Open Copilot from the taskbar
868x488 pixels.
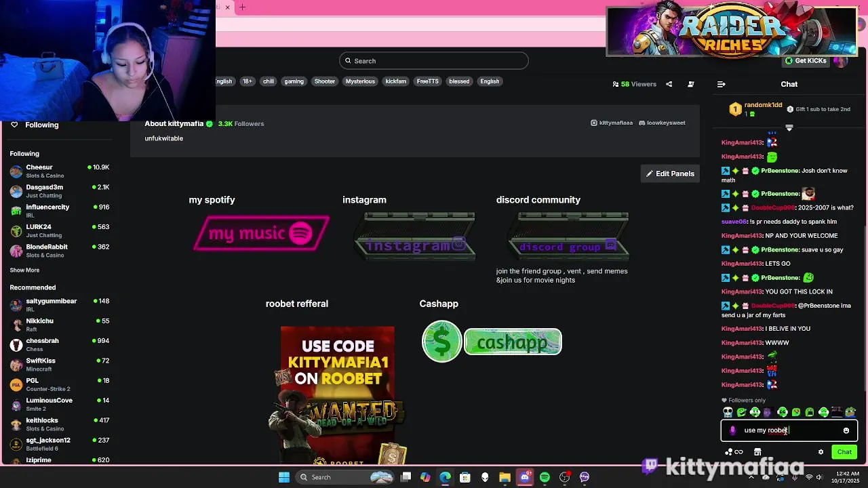pyautogui.click(x=425, y=477)
